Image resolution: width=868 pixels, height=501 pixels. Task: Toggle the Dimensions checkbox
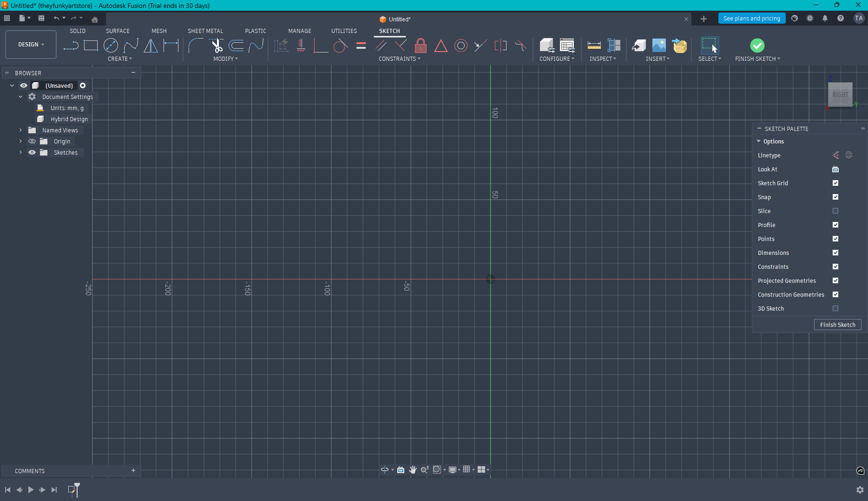[x=835, y=253]
